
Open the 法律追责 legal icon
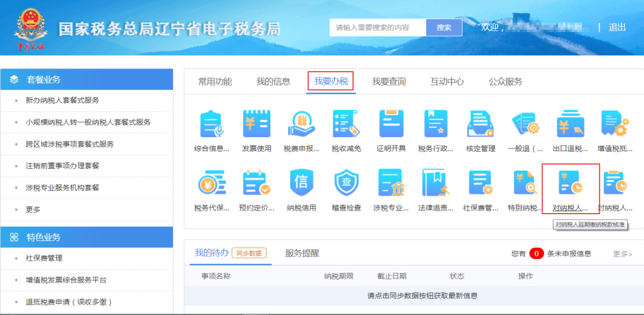435,183
